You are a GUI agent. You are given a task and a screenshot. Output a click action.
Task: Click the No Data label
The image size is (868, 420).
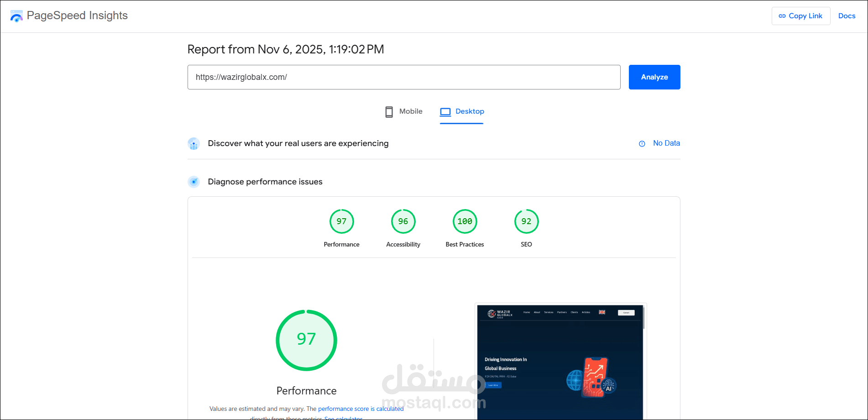coord(666,143)
